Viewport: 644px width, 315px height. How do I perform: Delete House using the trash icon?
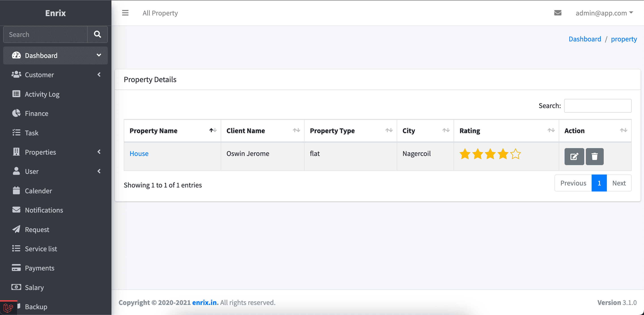(x=595, y=157)
